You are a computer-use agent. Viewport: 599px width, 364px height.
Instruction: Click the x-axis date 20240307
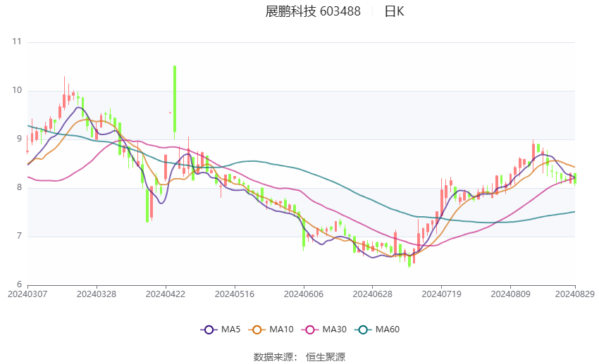coord(27,294)
